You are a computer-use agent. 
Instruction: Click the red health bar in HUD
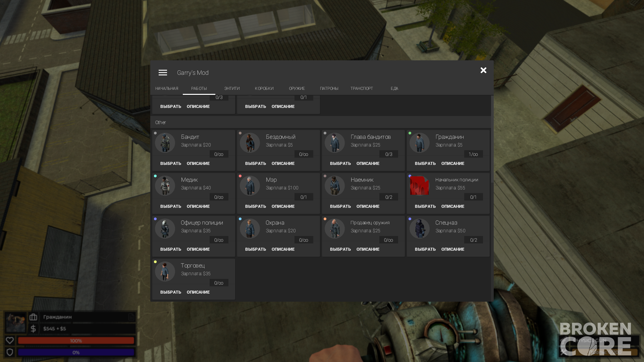76,341
